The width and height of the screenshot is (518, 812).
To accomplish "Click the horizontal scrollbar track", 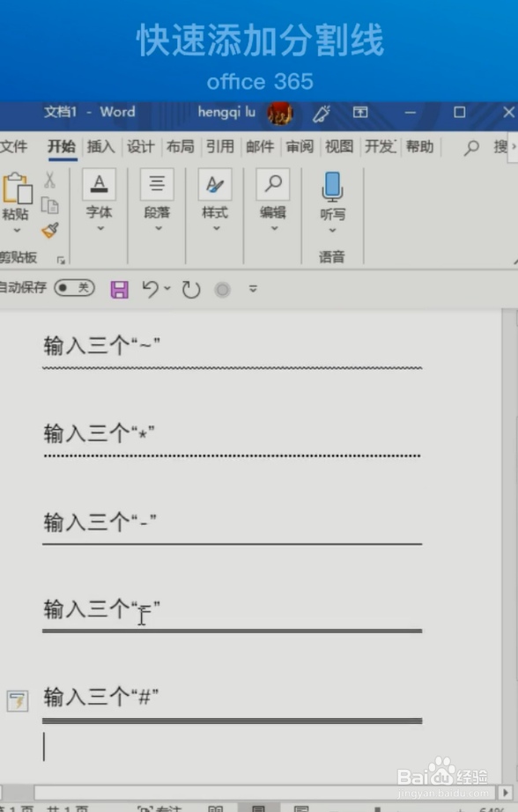I will point(266,793).
